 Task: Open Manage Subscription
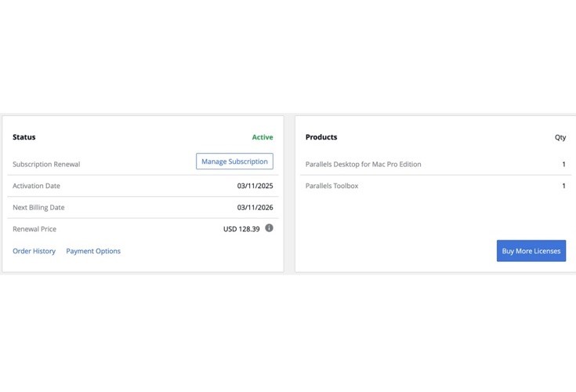(x=234, y=162)
